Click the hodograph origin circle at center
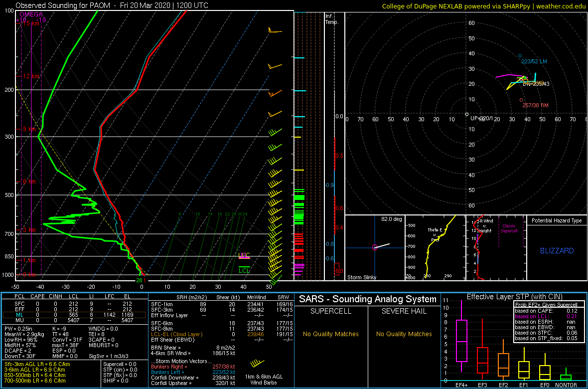The width and height of the screenshot is (588, 389). [466, 114]
